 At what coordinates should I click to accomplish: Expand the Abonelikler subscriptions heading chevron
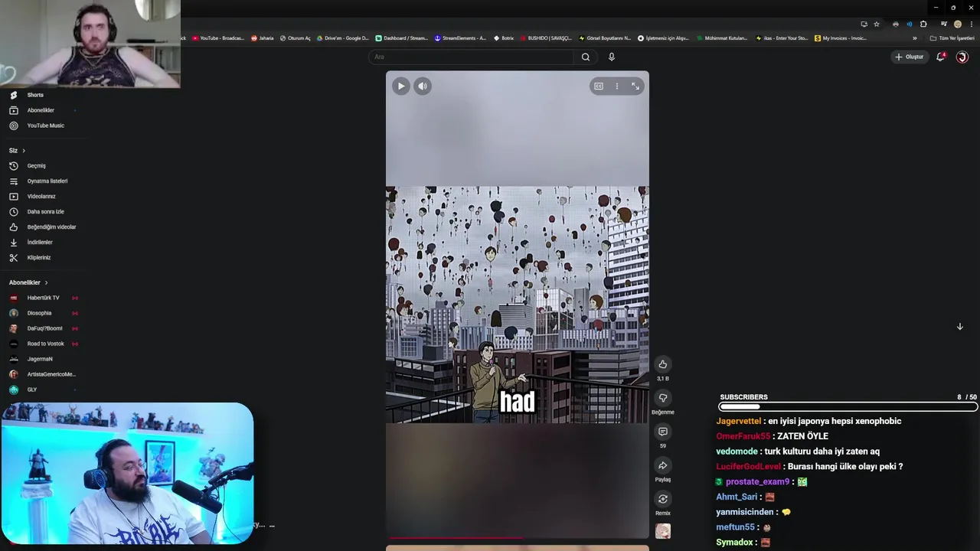click(x=46, y=282)
